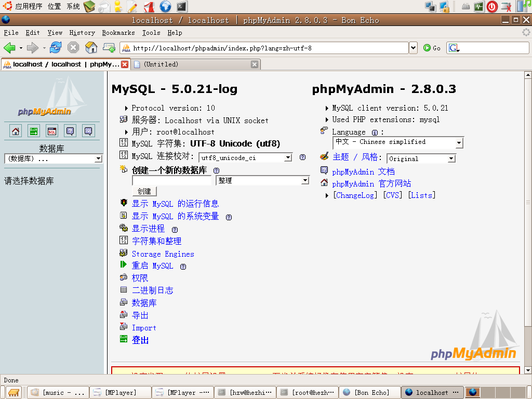Open the 二进制日志 link

(152, 290)
